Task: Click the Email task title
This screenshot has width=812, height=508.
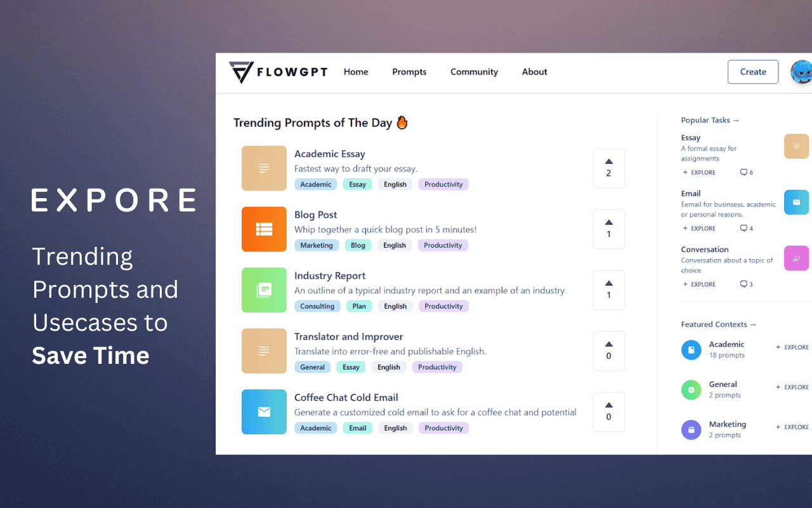Action: pyautogui.click(x=691, y=194)
